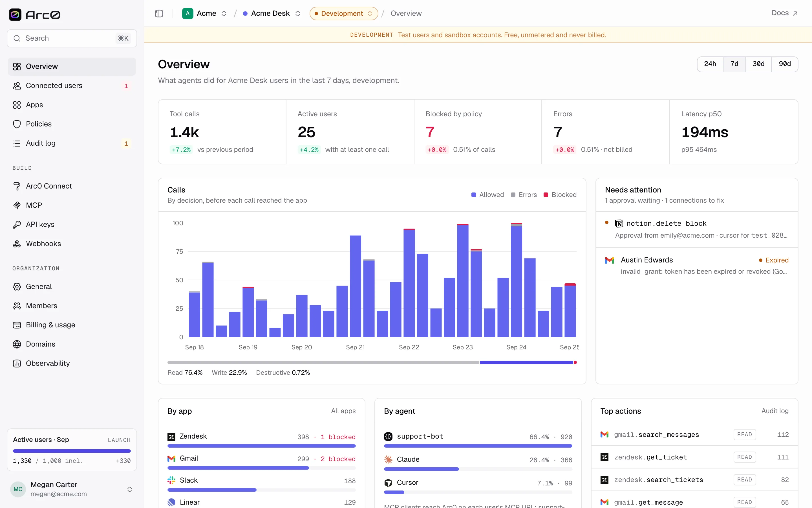Click the zendesk.search_tickets row
Image resolution: width=812 pixels, height=508 pixels.
tap(694, 480)
